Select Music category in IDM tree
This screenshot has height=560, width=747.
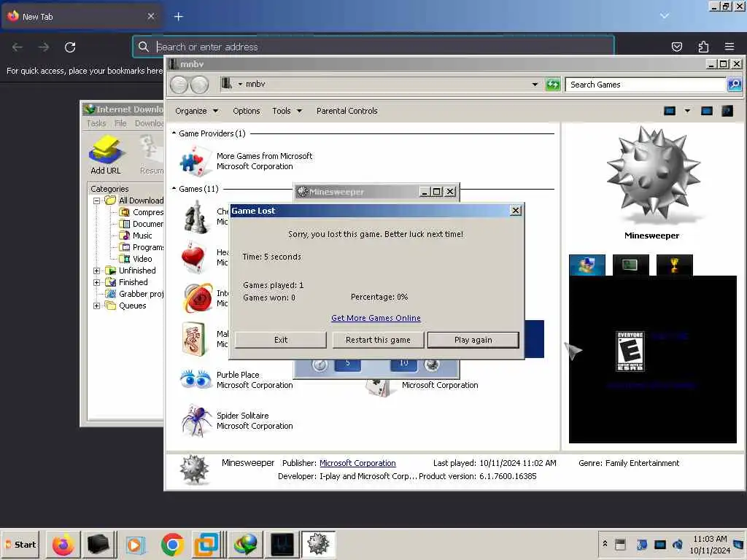(x=136, y=236)
